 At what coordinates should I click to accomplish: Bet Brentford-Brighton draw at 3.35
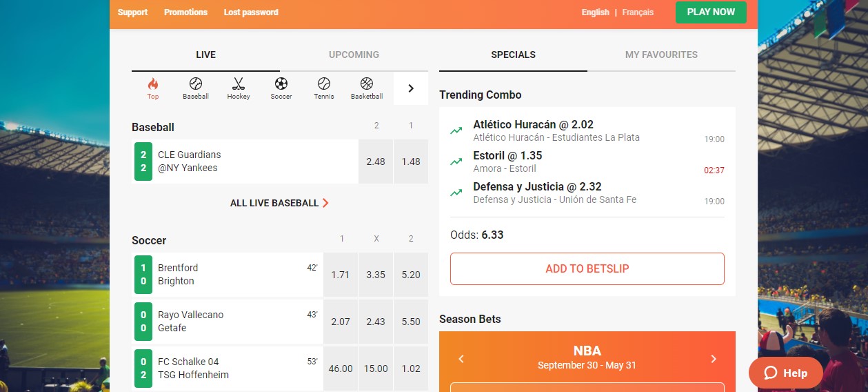point(376,275)
